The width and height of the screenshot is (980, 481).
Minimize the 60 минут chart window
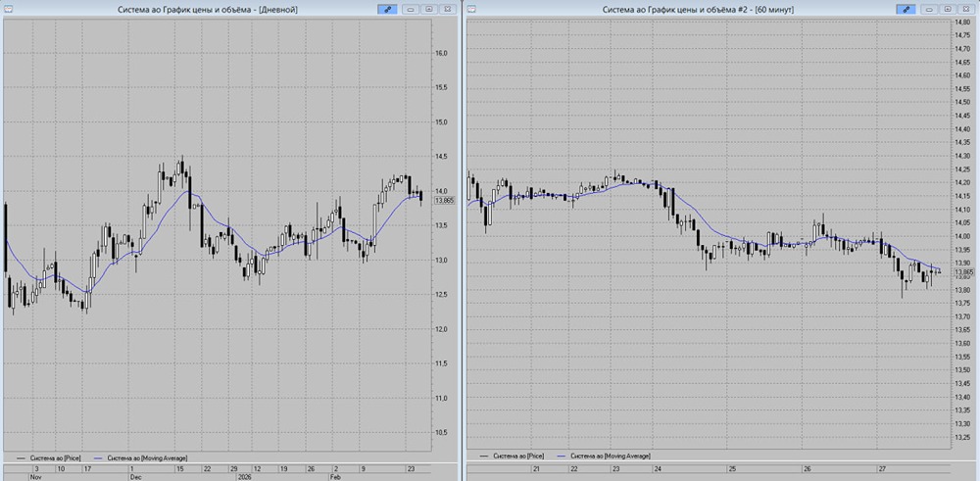(x=929, y=10)
